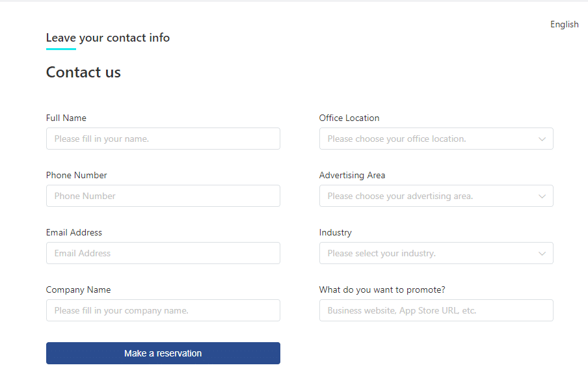Click the What do you want to promote field
This screenshot has width=588, height=389.
pos(436,310)
